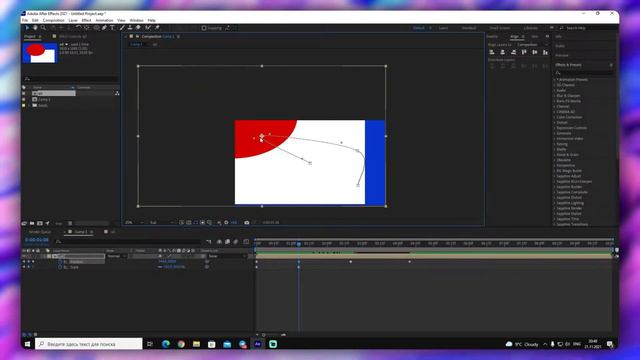The width and height of the screenshot is (640, 360).
Task: Open the File menu
Action: (25, 20)
